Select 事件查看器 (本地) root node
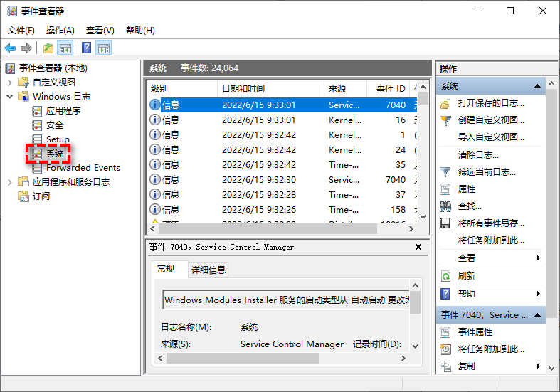Screen dimensions: 560x392 coord(53,68)
